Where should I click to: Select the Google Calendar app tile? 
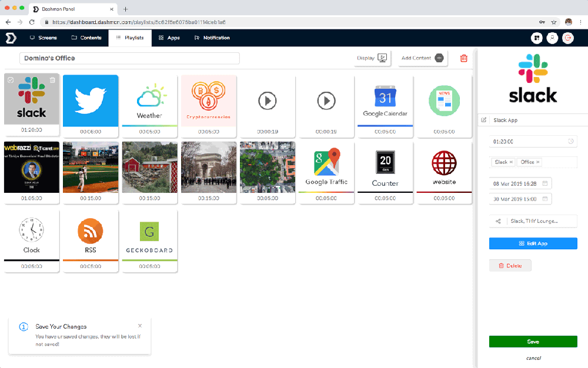point(385,106)
